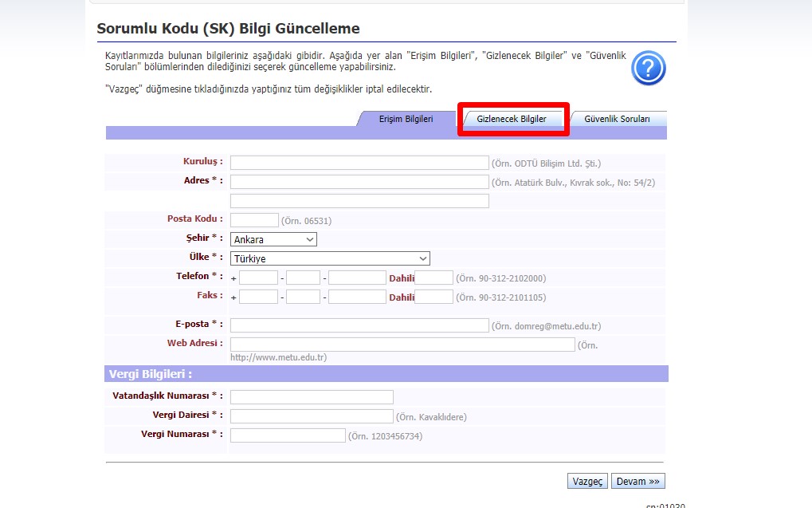Click the first Adres line input
This screenshot has height=508, width=812.
click(359, 182)
